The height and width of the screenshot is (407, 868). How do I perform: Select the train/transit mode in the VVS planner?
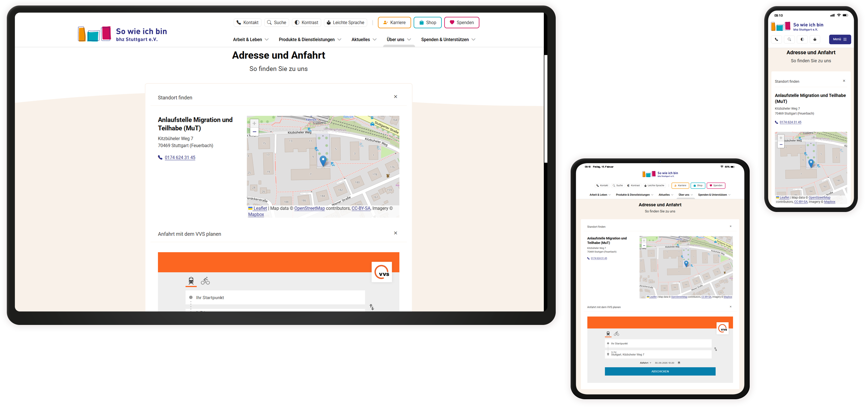191,281
